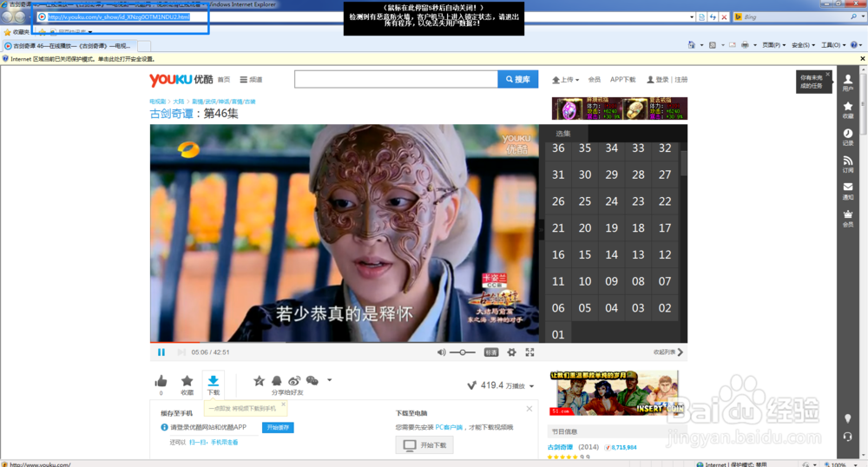Open sidebar 会员 crown icon
The height and width of the screenshot is (467, 868).
coord(847,218)
